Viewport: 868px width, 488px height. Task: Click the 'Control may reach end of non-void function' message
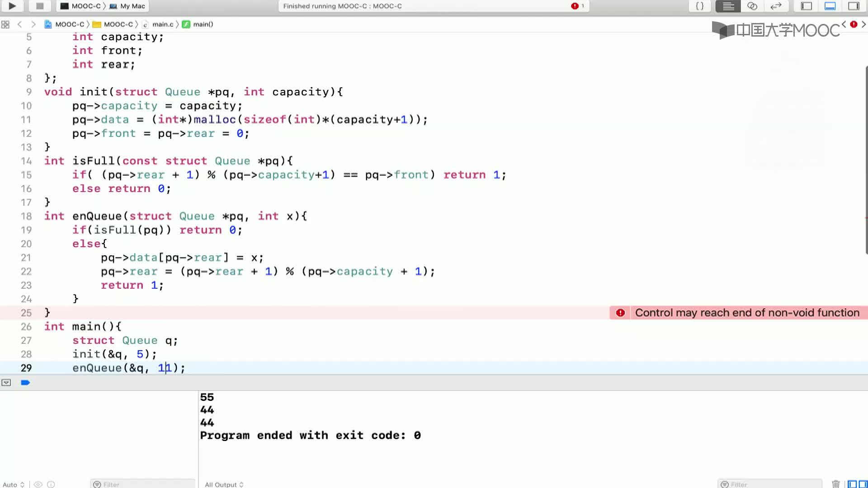click(747, 313)
